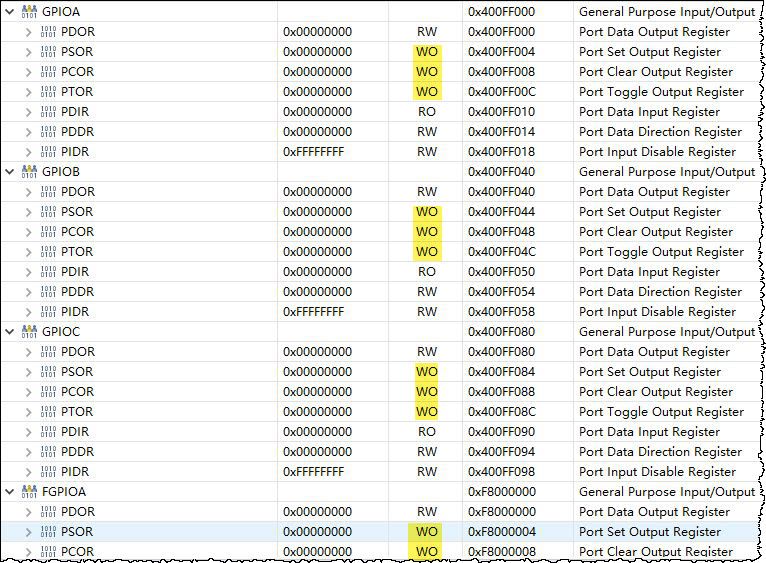Click address 0x400FF000 in the GPIOA row
766x563 pixels.
(x=501, y=12)
